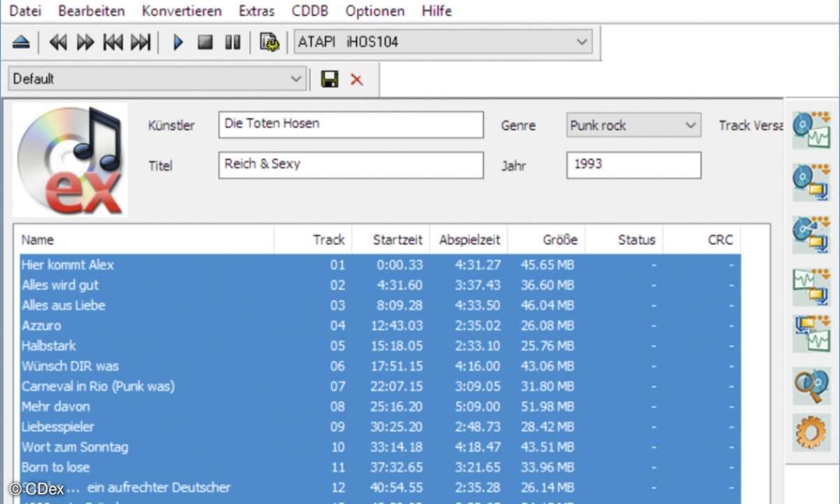Open the Datei menu
840x504 pixels.
(25, 11)
